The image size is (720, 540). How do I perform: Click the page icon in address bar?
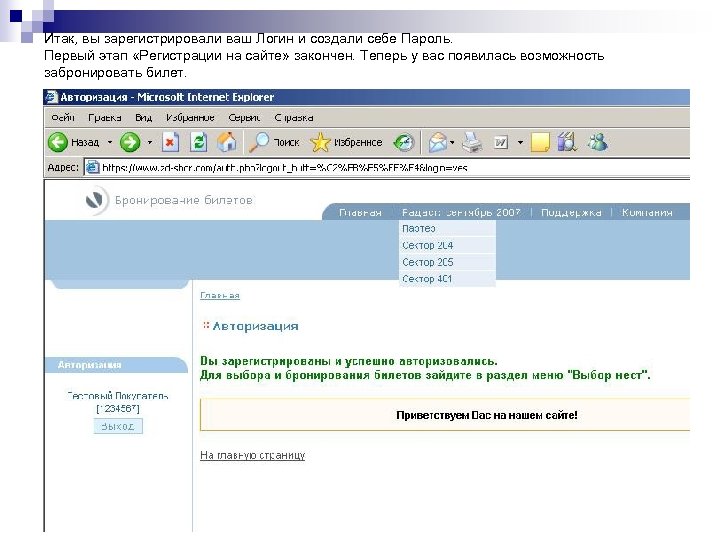[x=92, y=167]
